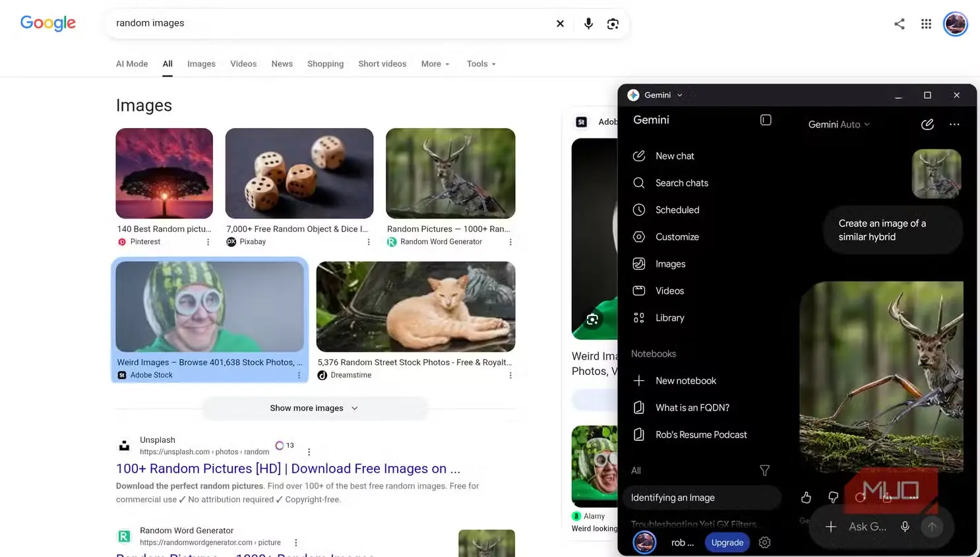Viewport: 980px width, 557px height.
Task: Focus the Ask Gemini prompt field
Action: click(867, 527)
